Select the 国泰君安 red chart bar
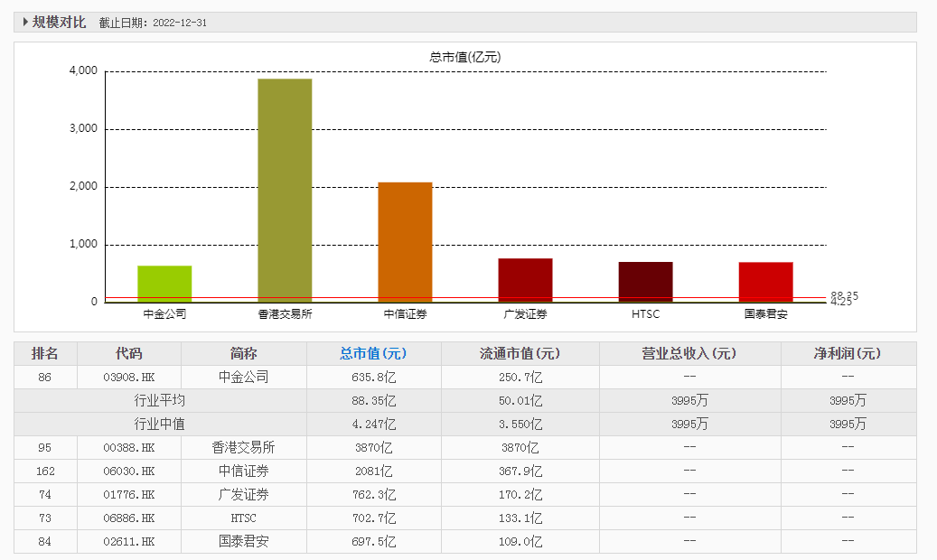The height and width of the screenshot is (560, 937). point(766,282)
